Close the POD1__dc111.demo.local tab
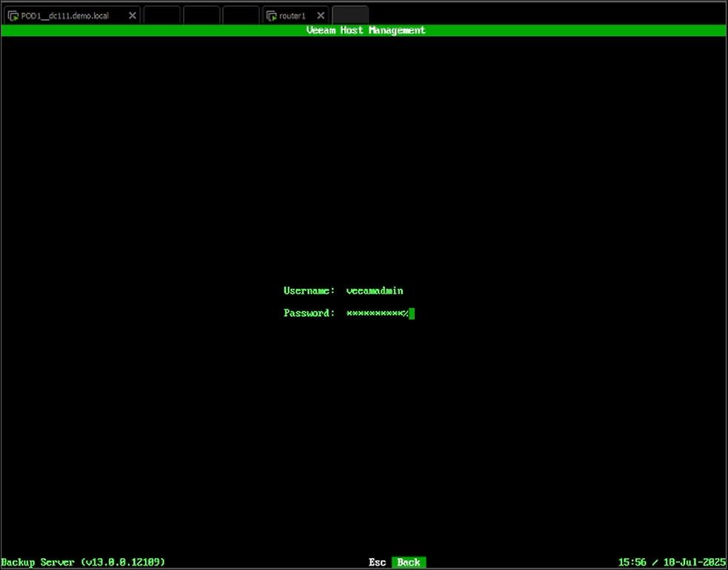Screen dimensions: 728x570 pos(133,16)
